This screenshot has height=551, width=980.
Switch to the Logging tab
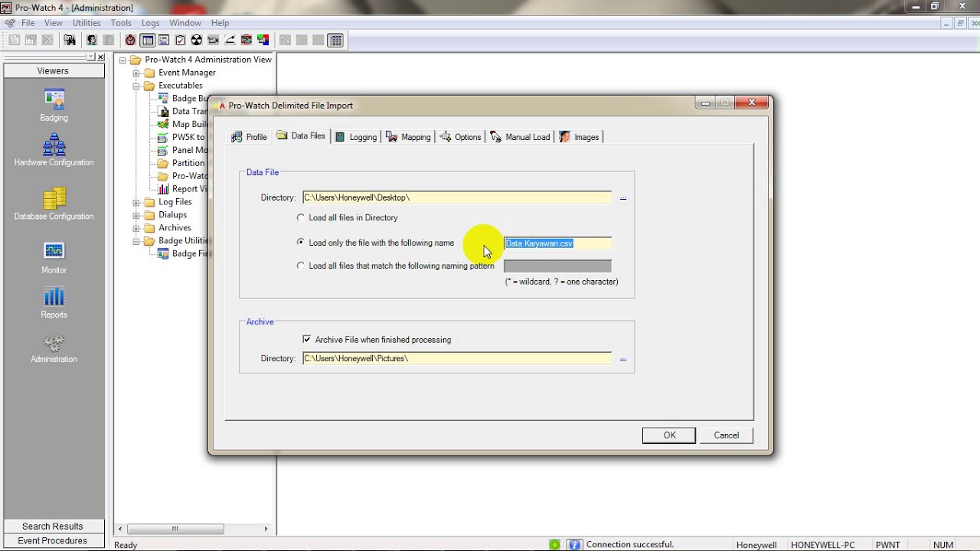(x=355, y=137)
